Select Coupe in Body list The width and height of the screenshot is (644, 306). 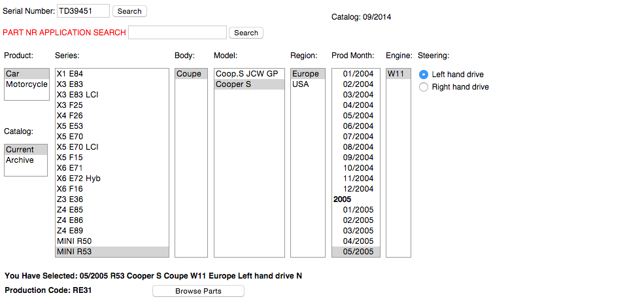[x=189, y=74]
